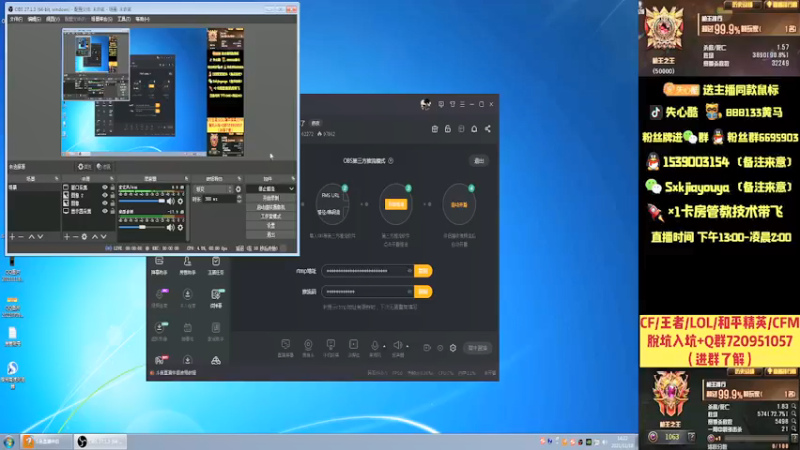The width and height of the screenshot is (800, 450).
Task: Open source Filters button in OBS
Action: pyautogui.click(x=104, y=167)
